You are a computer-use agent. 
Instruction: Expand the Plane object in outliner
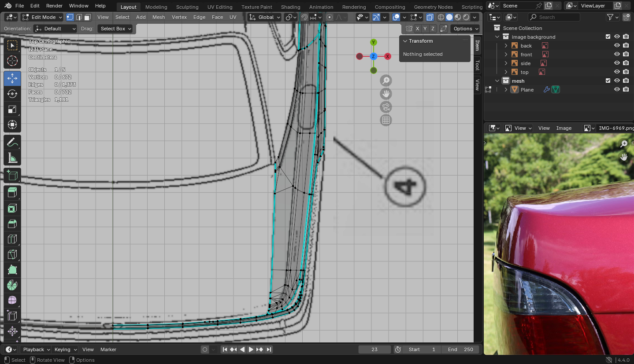[506, 90]
